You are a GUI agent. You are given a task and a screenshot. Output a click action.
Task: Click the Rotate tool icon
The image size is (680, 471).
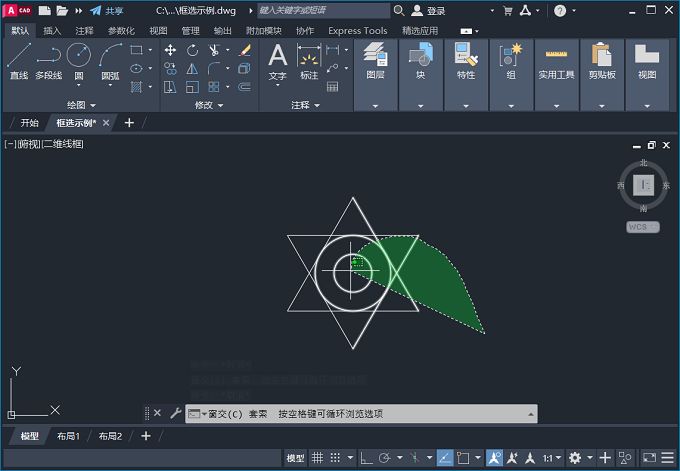192,50
